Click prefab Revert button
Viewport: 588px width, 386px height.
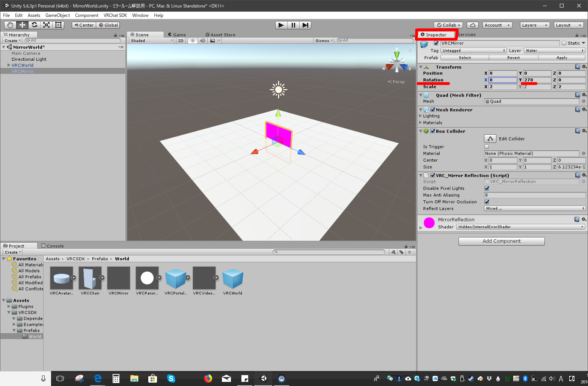tap(514, 58)
